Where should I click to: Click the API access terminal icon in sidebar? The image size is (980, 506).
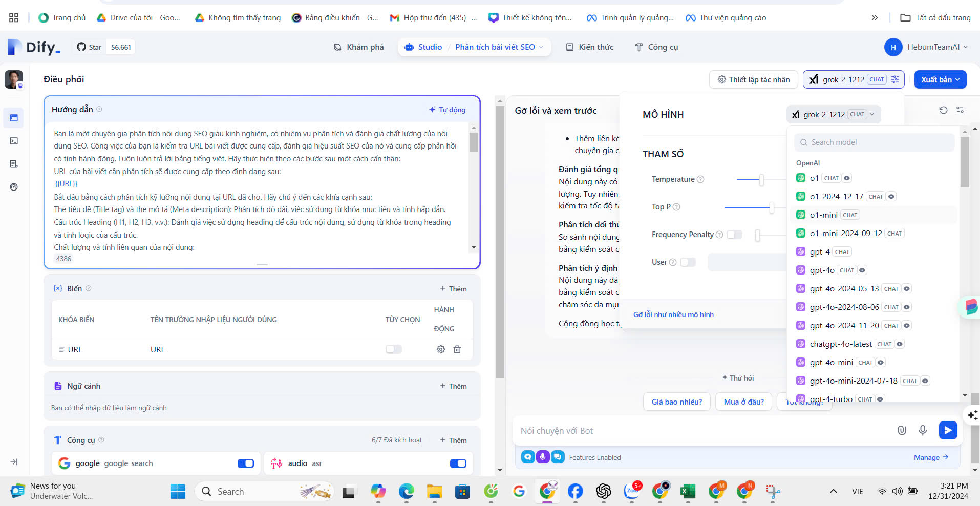click(14, 141)
